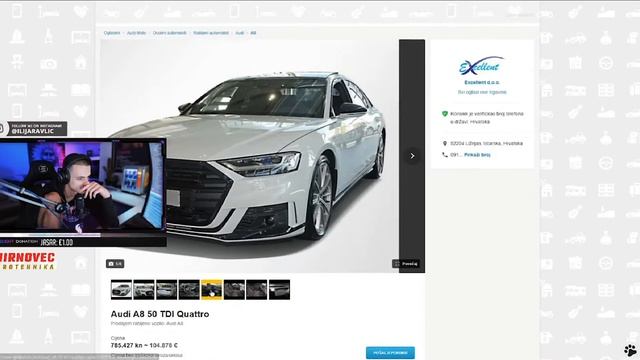This screenshot has width=640, height=360.
Task: Open the first breadcrumb link Oglasnik
Action: pyautogui.click(x=112, y=33)
